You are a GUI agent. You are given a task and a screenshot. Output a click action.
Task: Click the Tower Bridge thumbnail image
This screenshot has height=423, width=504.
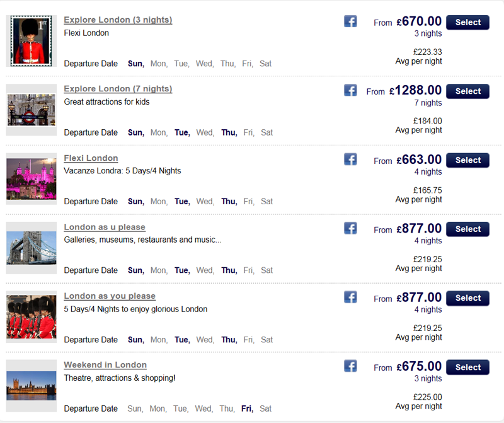tap(31, 248)
